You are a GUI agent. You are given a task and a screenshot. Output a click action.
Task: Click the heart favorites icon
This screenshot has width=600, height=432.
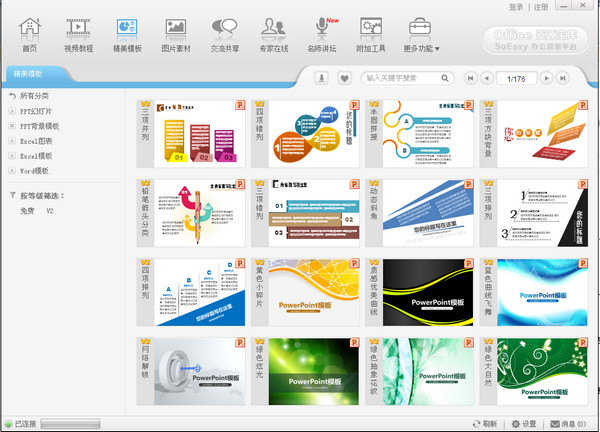pyautogui.click(x=344, y=78)
